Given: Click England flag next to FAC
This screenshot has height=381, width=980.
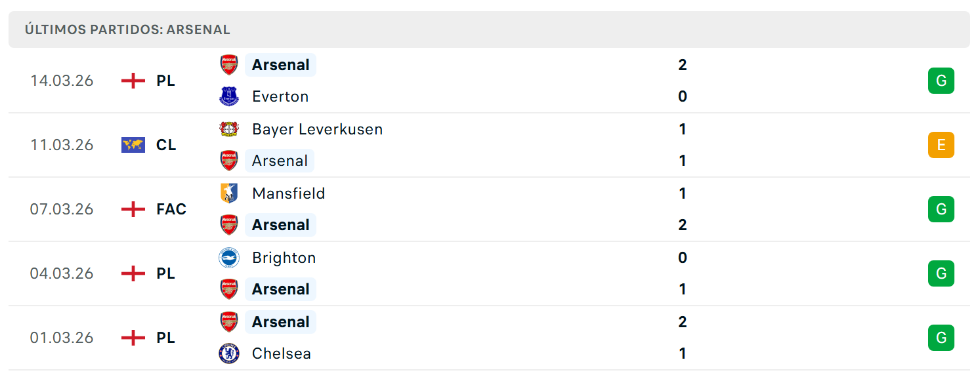Looking at the screenshot, I should click(133, 209).
